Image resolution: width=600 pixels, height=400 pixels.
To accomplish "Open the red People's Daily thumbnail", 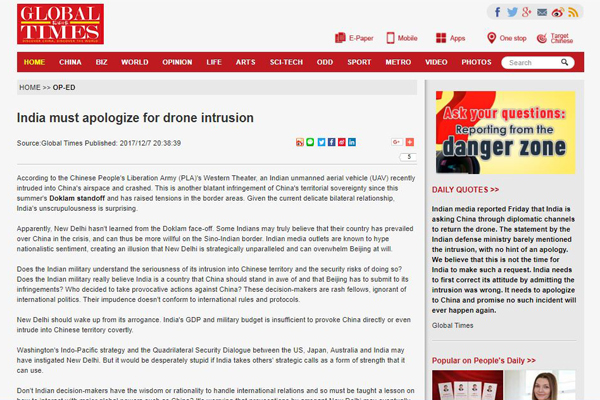I will (468, 385).
